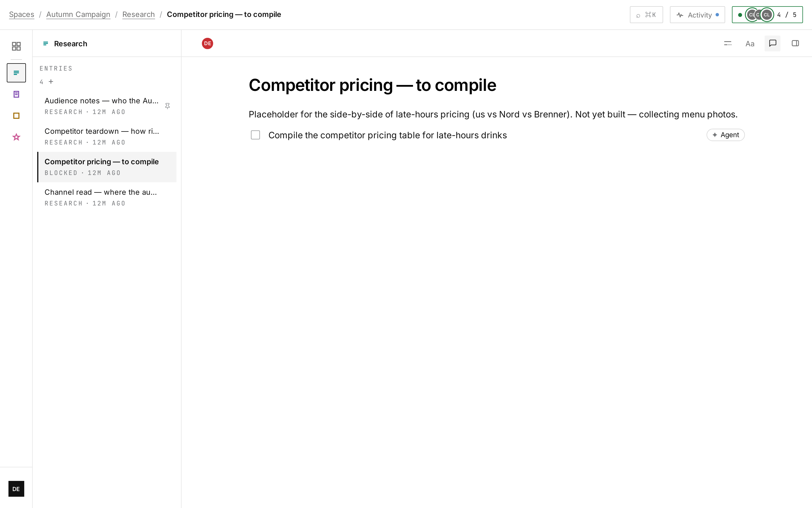812x508 pixels.
Task: Open the Activity feed button
Action: [697, 15]
